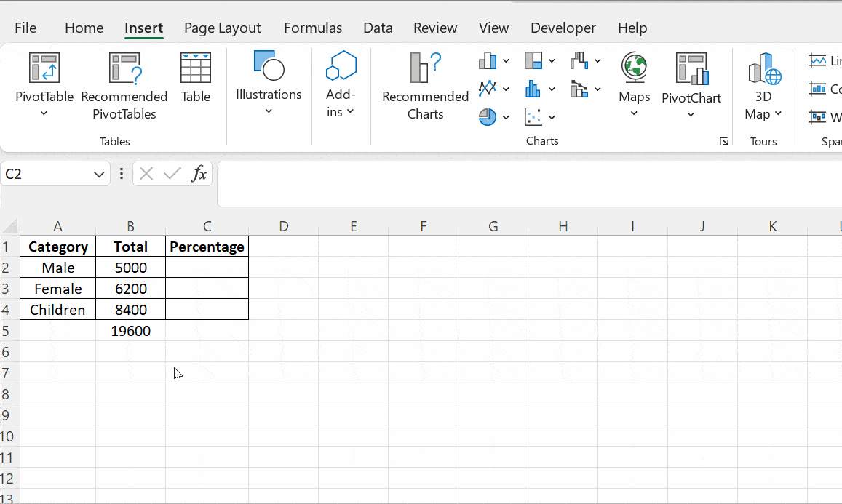Click the scatter chart icon
Image resolution: width=842 pixels, height=504 pixels.
[533, 116]
